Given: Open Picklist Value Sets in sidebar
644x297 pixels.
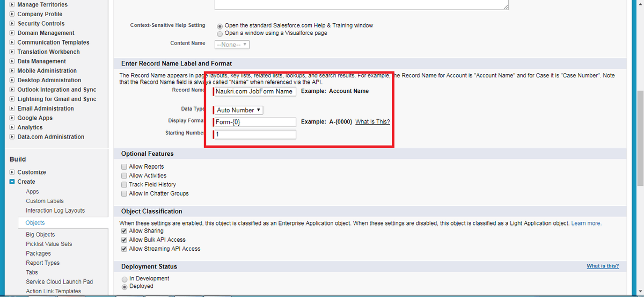Looking at the screenshot, I should (x=49, y=244).
